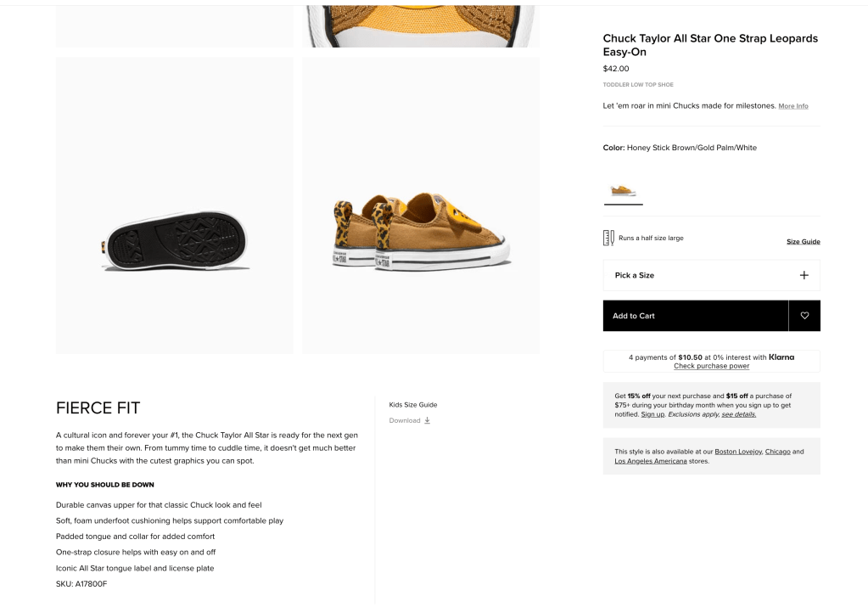Click the download arrow icon

(427, 420)
